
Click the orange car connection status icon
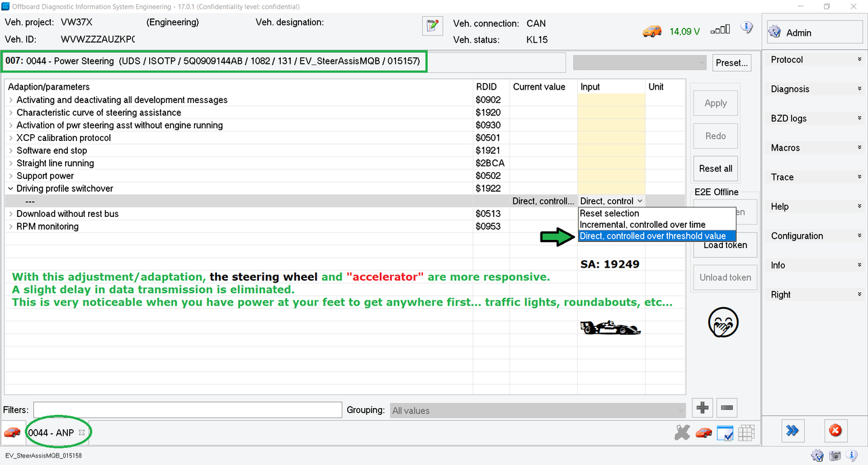pyautogui.click(x=652, y=31)
